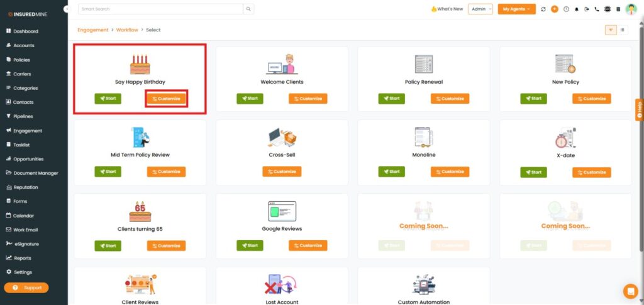Screen dimensions: 644x305
Task: Click the user profile avatar
Action: (x=631, y=9)
